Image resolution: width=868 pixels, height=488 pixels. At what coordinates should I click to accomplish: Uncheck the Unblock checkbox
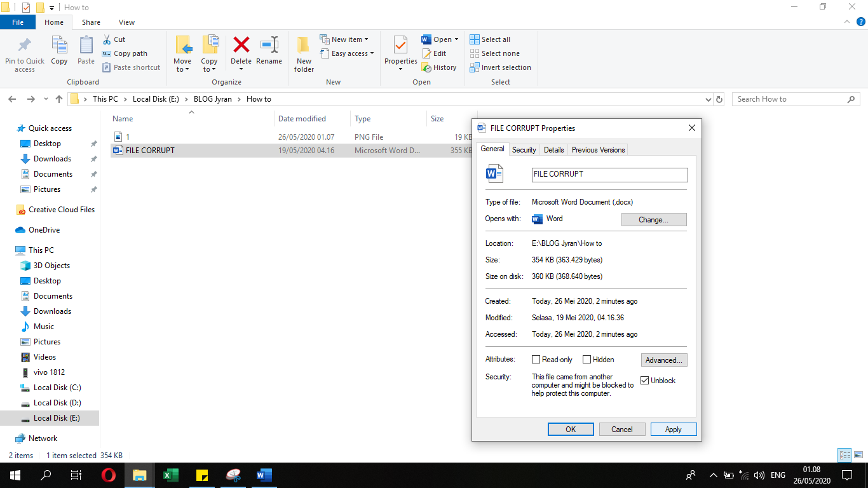point(645,381)
